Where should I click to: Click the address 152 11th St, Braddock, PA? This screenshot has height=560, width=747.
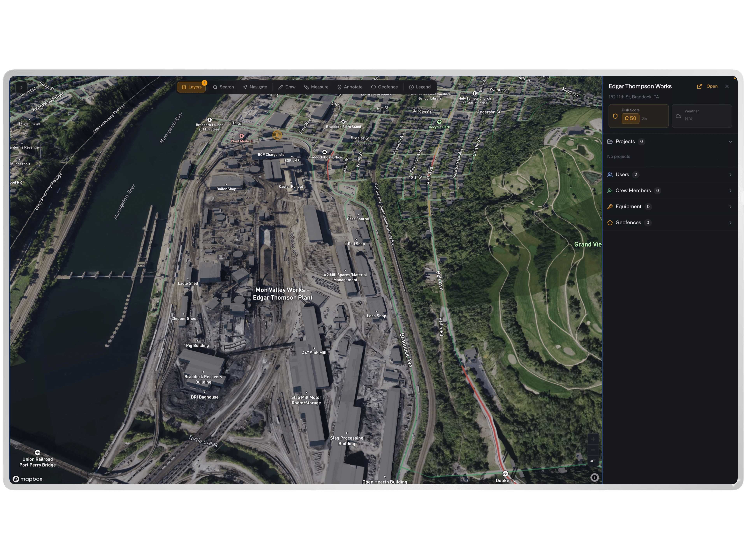[634, 97]
